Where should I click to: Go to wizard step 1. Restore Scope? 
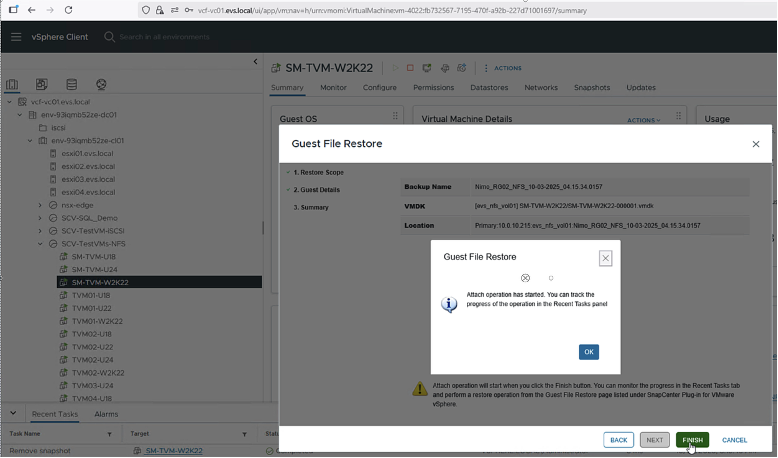(x=319, y=172)
